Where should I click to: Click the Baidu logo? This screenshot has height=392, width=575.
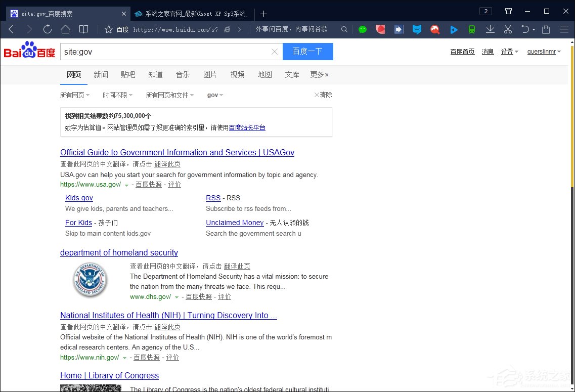pyautogui.click(x=29, y=51)
